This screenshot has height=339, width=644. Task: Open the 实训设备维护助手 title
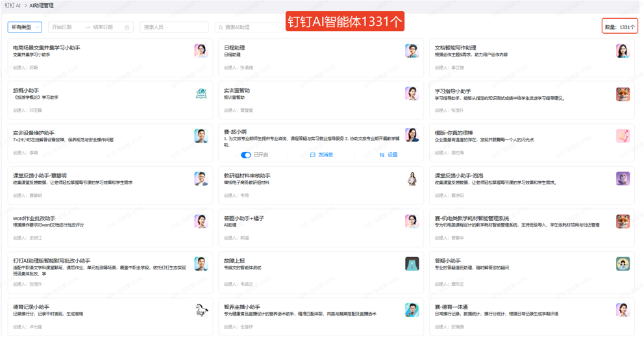(x=34, y=132)
